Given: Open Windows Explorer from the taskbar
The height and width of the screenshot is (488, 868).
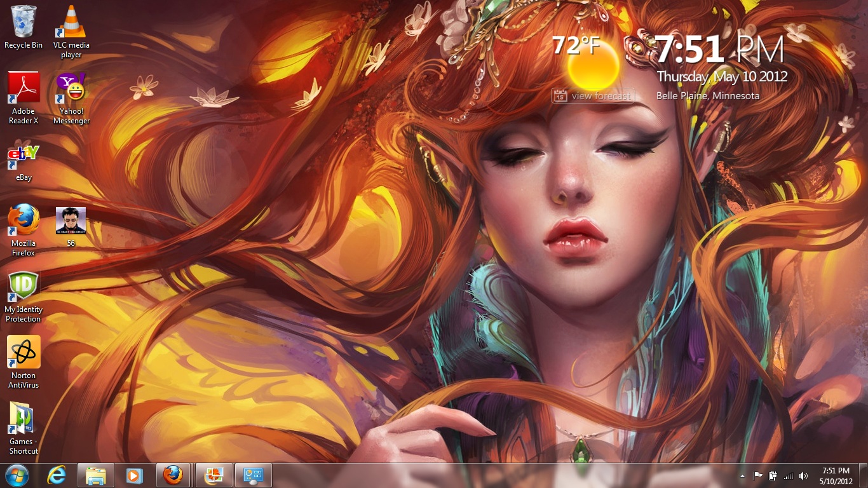Looking at the screenshot, I should click(96, 475).
